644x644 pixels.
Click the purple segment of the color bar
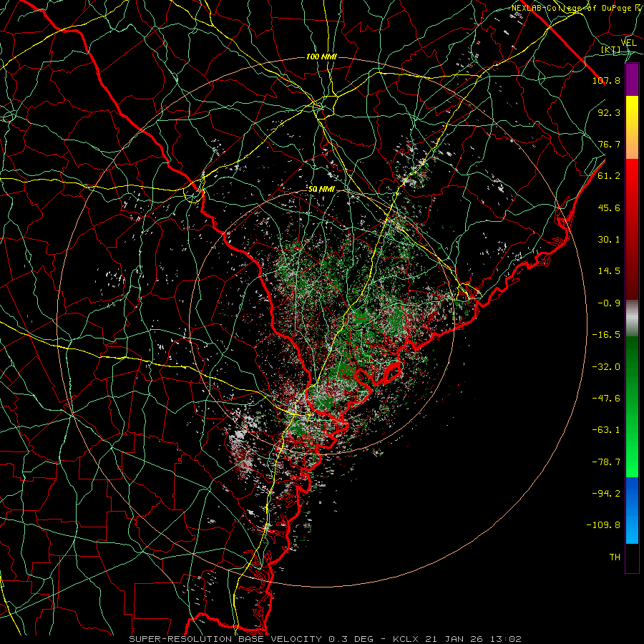[632, 80]
